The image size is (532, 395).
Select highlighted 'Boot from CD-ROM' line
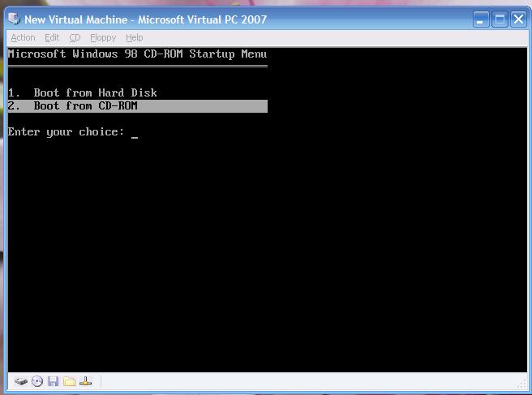[137, 106]
